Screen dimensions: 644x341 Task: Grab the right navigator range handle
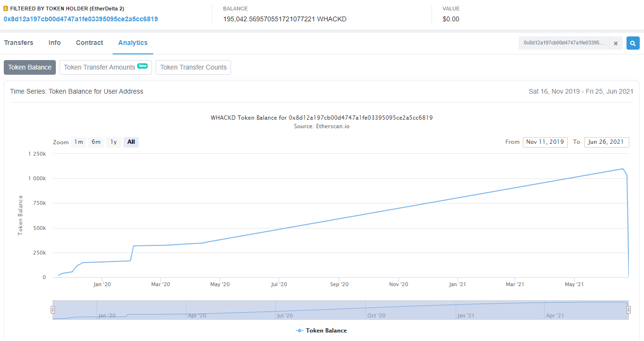click(628, 310)
